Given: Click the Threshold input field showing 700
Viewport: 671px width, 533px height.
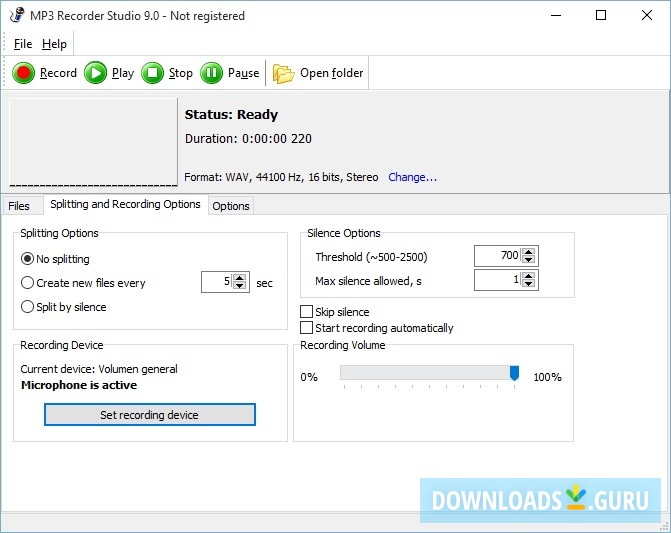Looking at the screenshot, I should pos(498,256).
